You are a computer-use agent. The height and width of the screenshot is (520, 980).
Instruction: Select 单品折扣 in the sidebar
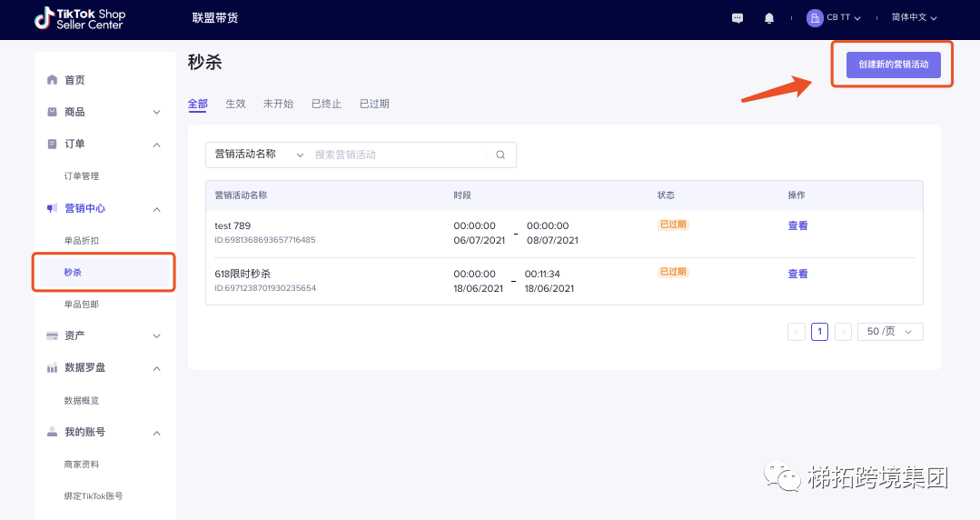pos(82,241)
